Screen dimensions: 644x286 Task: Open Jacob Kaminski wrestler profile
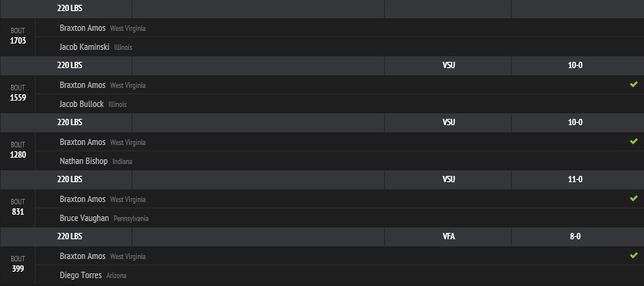click(x=84, y=47)
